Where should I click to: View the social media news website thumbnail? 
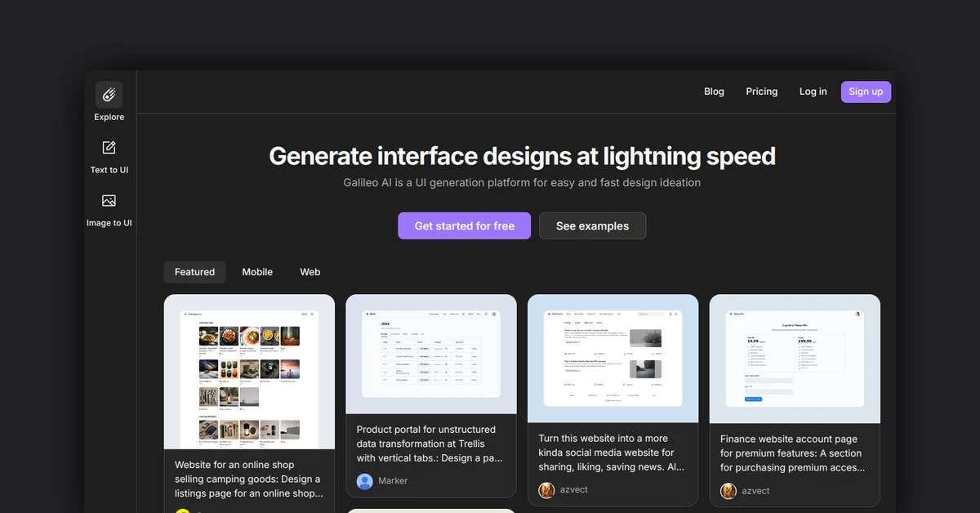(x=612, y=359)
